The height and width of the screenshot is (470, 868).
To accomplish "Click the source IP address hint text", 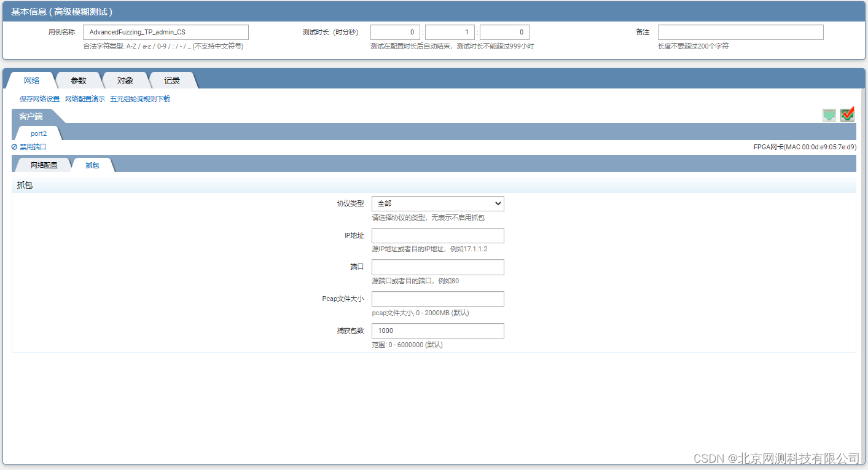I will (x=429, y=249).
